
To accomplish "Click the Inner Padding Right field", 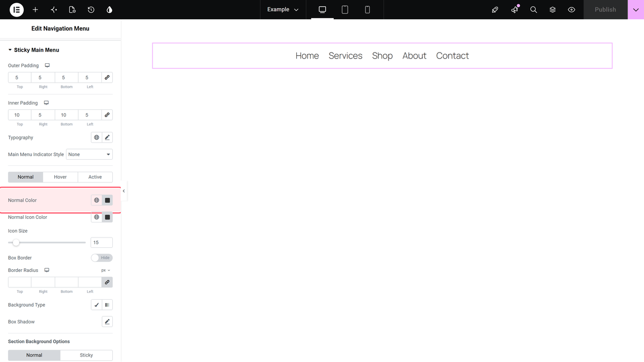I will coord(43,115).
